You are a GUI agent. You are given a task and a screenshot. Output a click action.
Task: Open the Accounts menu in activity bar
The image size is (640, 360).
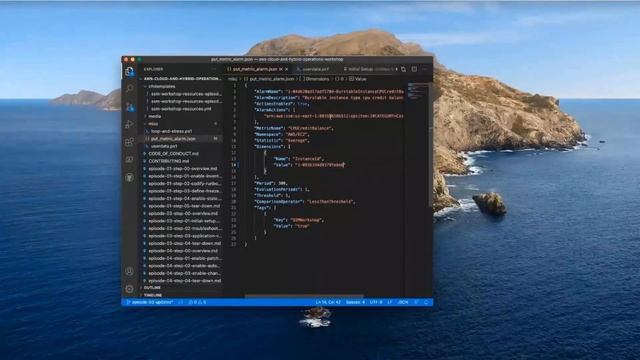(129, 271)
